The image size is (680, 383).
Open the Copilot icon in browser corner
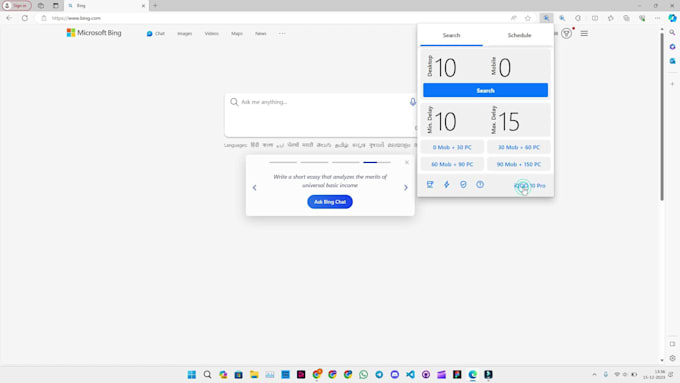pos(672,18)
